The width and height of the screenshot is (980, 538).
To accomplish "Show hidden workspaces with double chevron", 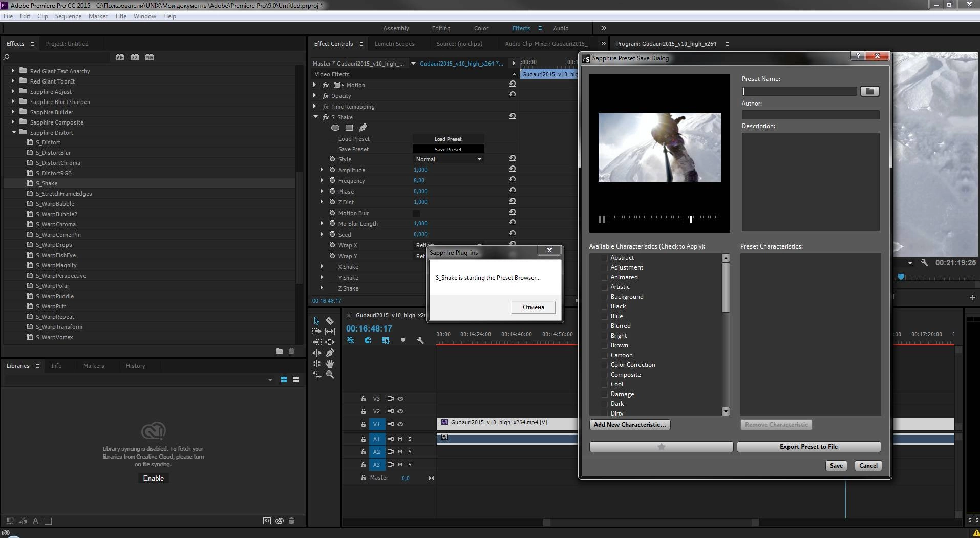I will (x=604, y=28).
